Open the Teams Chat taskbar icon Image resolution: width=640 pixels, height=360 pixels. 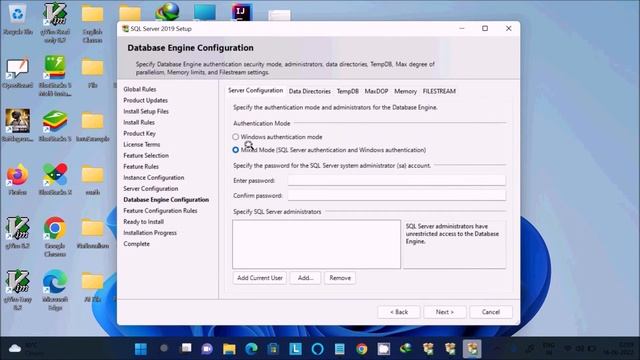click(207, 349)
